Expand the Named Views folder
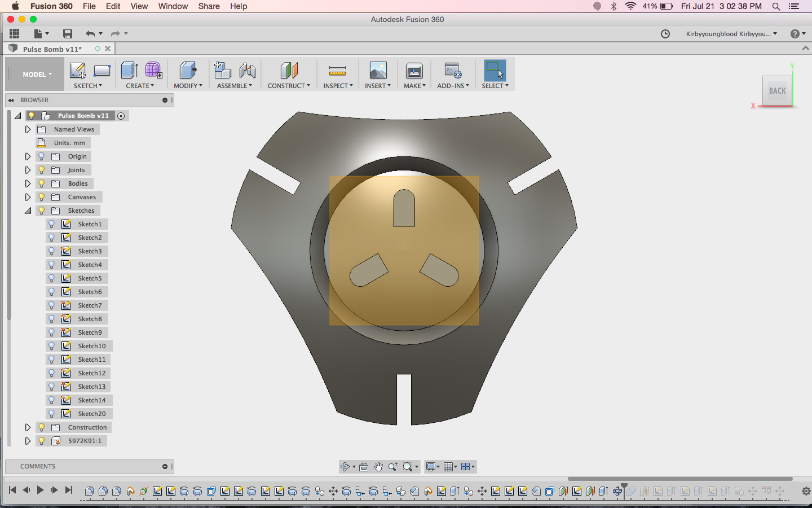The image size is (812, 508). 28,129
